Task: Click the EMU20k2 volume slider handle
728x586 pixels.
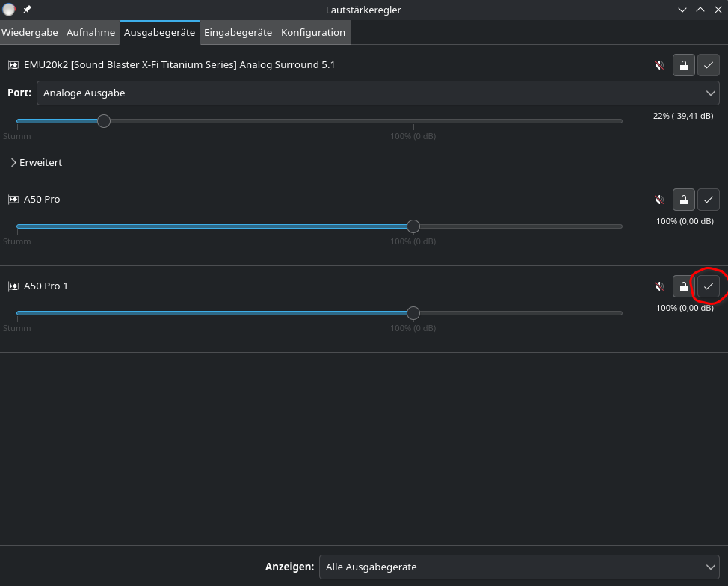Action: (x=104, y=121)
